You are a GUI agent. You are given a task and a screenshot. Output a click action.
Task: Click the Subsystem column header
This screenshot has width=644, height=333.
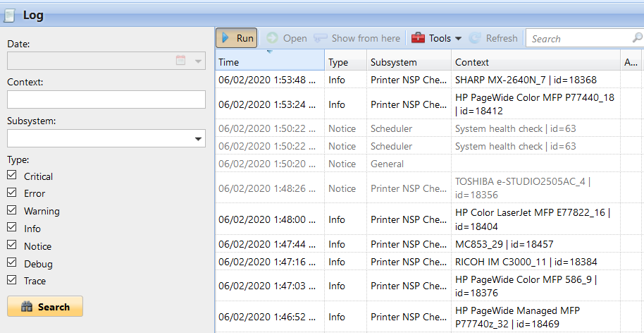pos(408,62)
